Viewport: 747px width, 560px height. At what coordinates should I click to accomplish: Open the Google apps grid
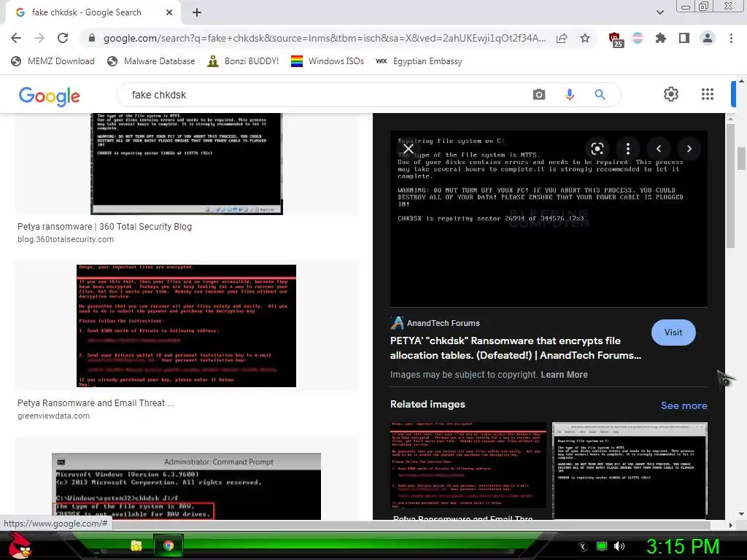pos(708,94)
